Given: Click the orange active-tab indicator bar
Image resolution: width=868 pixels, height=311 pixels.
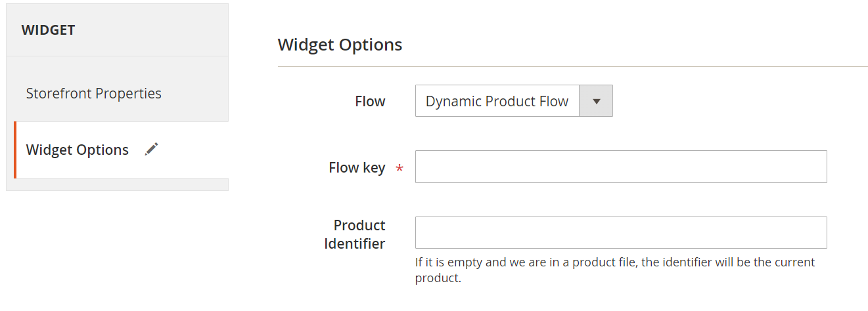Looking at the screenshot, I should [x=14, y=150].
